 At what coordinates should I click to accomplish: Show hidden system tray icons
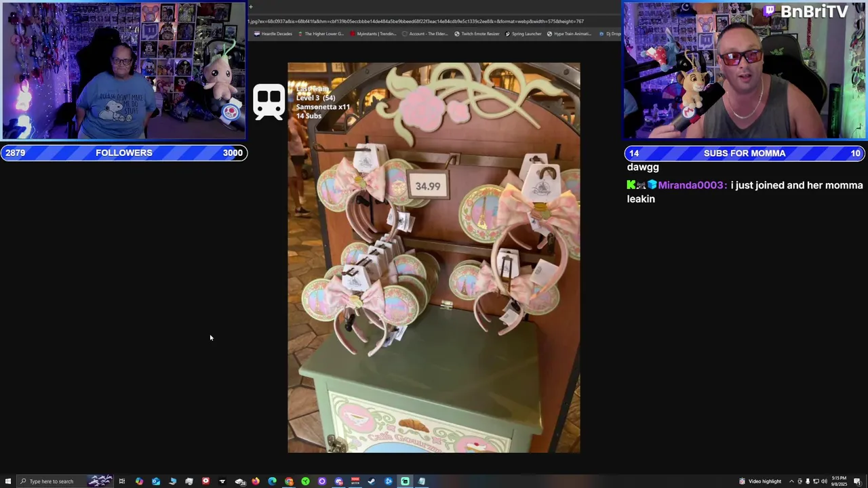791,481
